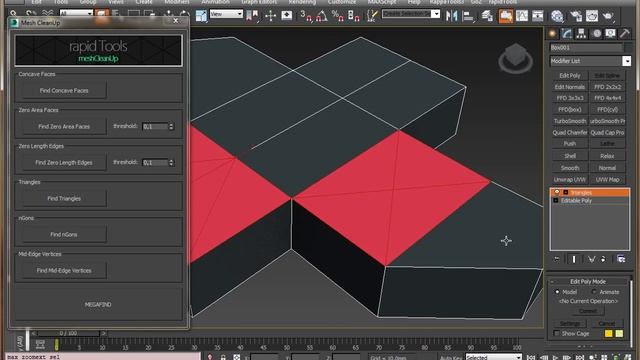Click the yellow cage color swatch
The height and width of the screenshot is (360, 640).
point(608,333)
